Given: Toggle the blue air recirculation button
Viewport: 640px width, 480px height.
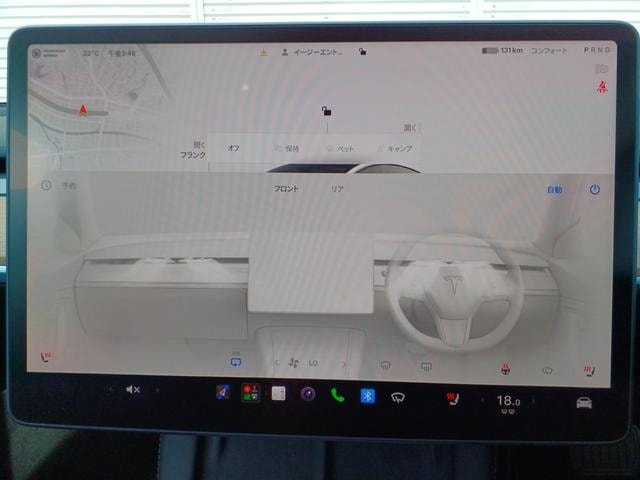Looking at the screenshot, I should pyautogui.click(x=236, y=361).
